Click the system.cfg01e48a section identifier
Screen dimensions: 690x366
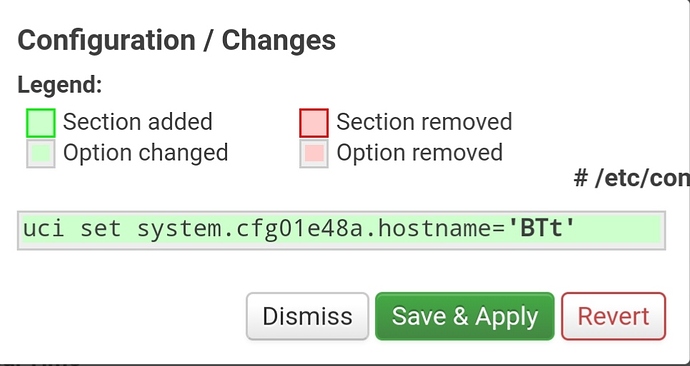click(x=250, y=229)
